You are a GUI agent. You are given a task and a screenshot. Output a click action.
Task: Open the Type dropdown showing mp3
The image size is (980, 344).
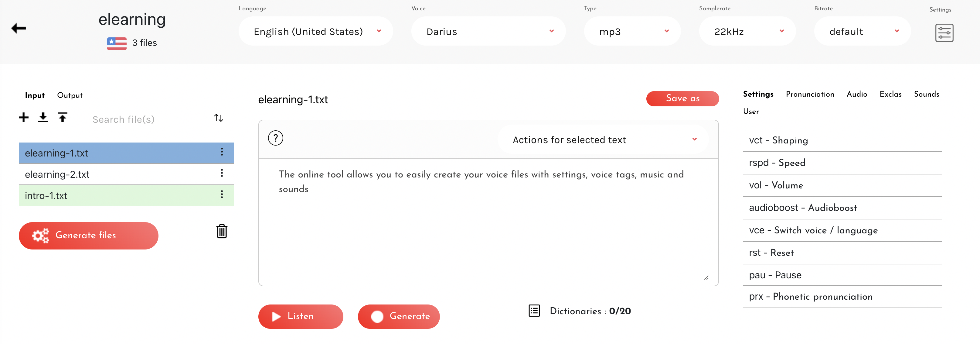[x=632, y=31]
